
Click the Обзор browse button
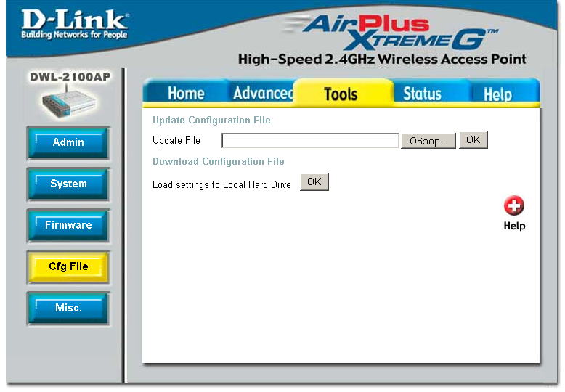click(428, 141)
